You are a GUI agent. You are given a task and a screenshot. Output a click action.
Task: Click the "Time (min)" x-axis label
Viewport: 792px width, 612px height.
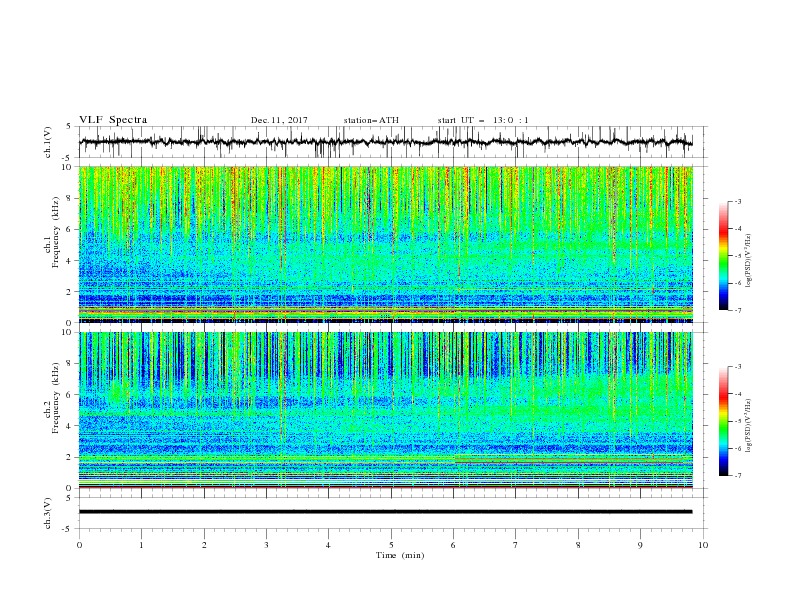point(400,555)
